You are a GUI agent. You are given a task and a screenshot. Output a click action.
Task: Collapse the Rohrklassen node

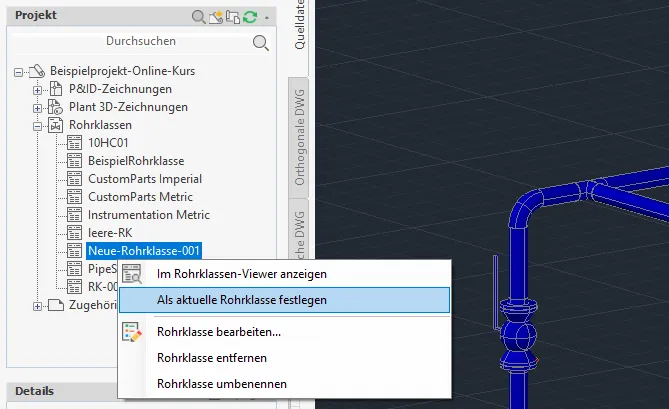pos(38,126)
